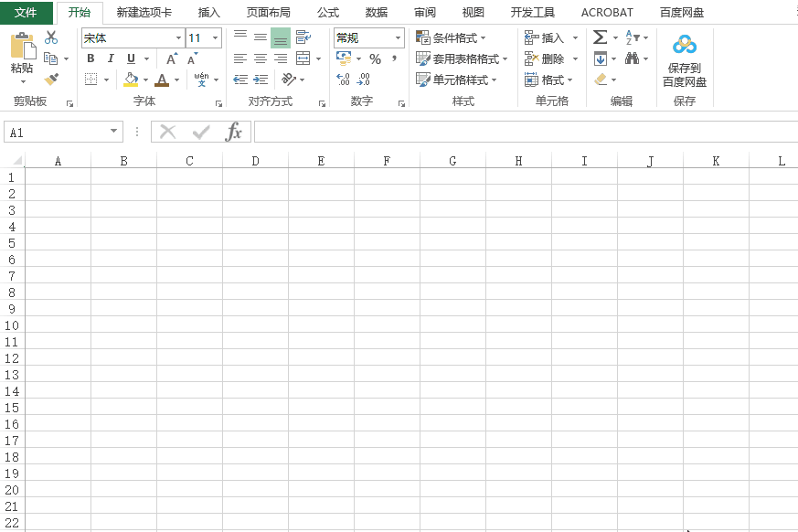
Task: Click the Increase Indent icon
Action: pos(261,80)
